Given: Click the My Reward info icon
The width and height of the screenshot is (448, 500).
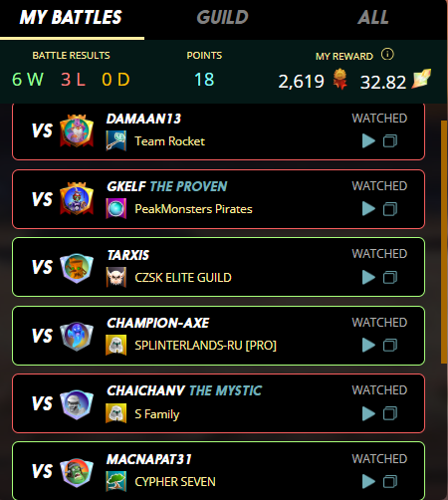Looking at the screenshot, I should point(387,54).
